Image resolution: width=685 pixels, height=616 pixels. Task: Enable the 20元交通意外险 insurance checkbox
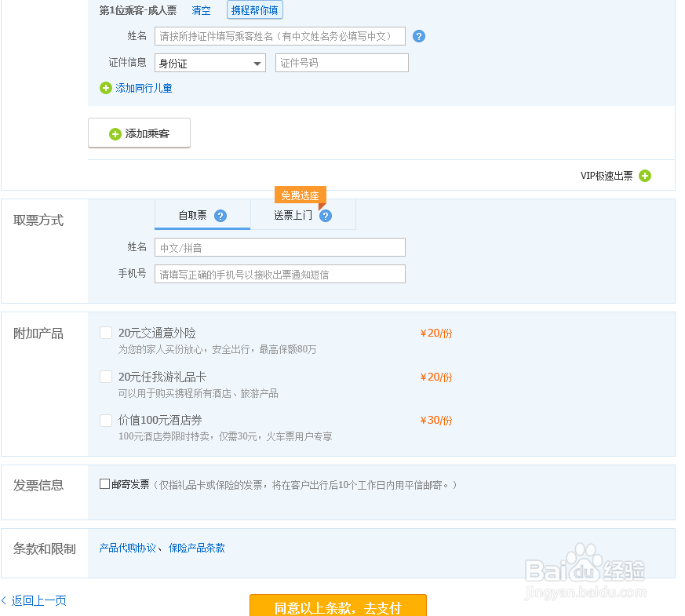pyautogui.click(x=106, y=333)
